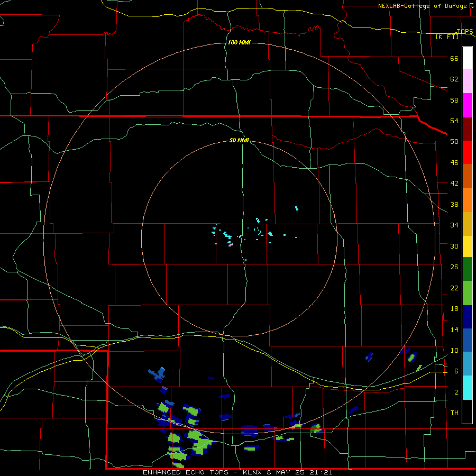The height and width of the screenshot is (476, 476).
Task: Click the 14 legend label
Action: click(454, 329)
